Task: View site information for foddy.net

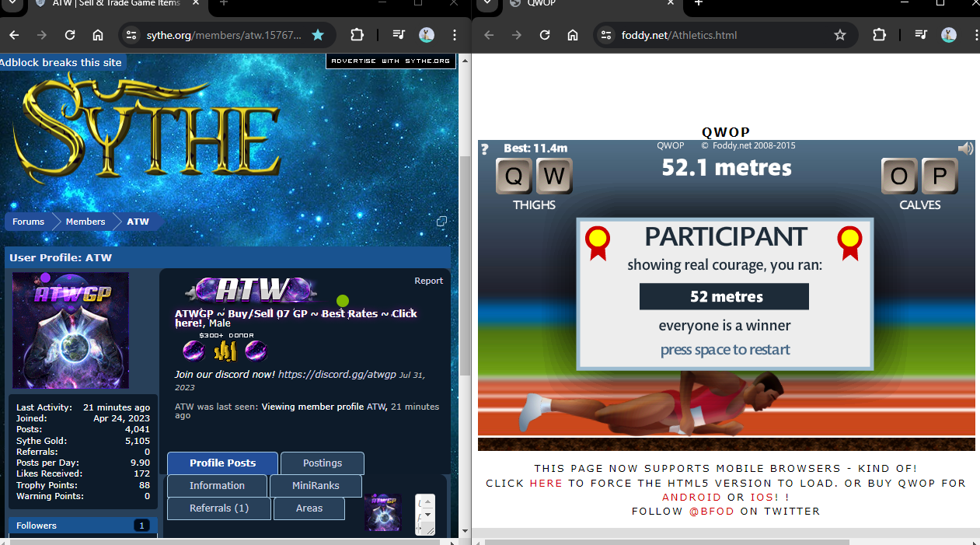Action: click(606, 35)
